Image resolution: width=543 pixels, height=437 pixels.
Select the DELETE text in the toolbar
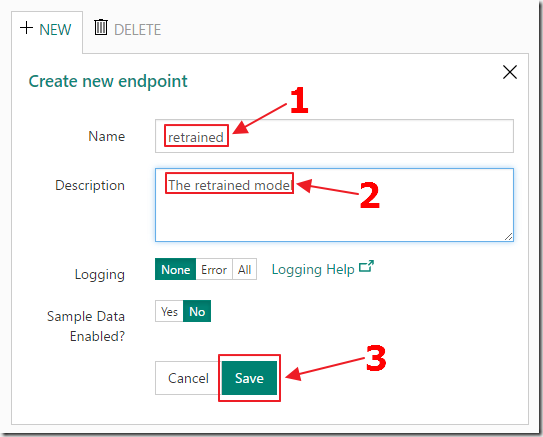[x=137, y=30]
